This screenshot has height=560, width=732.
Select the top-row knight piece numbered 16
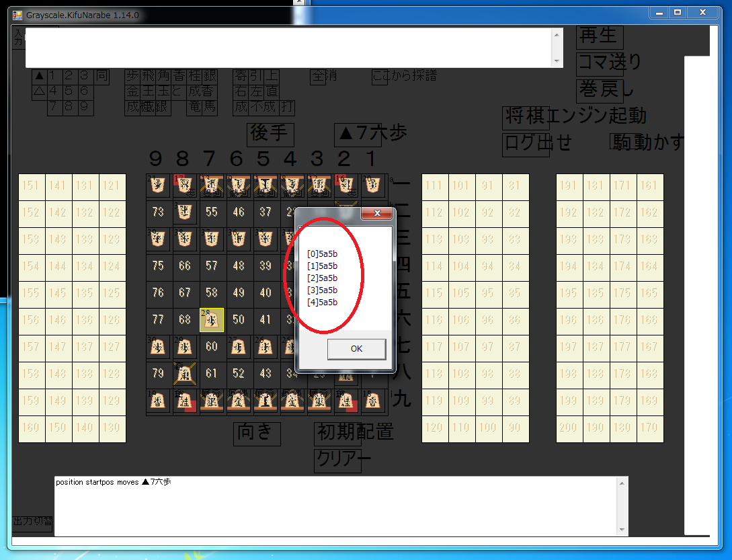pyautogui.click(x=346, y=186)
